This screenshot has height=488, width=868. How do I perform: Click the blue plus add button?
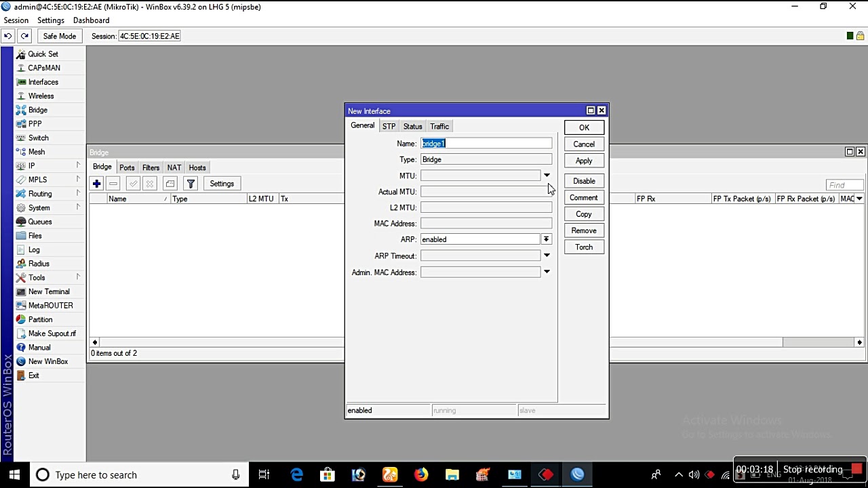click(96, 184)
